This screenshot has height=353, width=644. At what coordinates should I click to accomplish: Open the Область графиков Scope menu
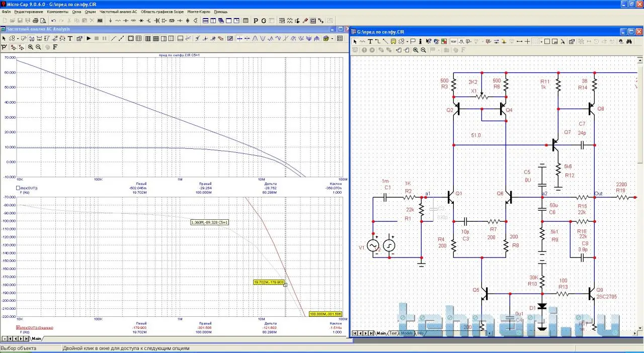pyautogui.click(x=162, y=11)
